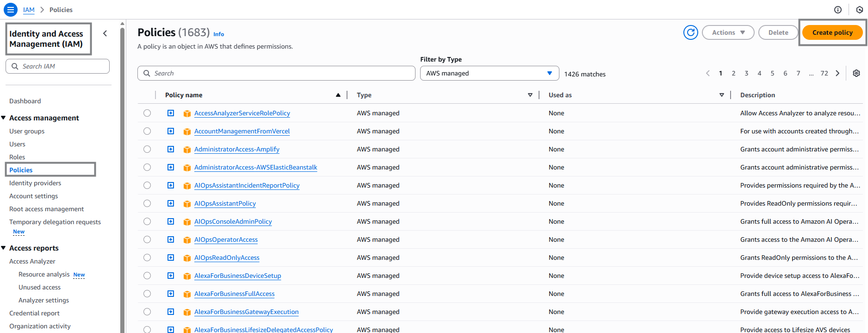This screenshot has width=868, height=333.
Task: Click the IAM breadcrumb link
Action: pos(29,10)
